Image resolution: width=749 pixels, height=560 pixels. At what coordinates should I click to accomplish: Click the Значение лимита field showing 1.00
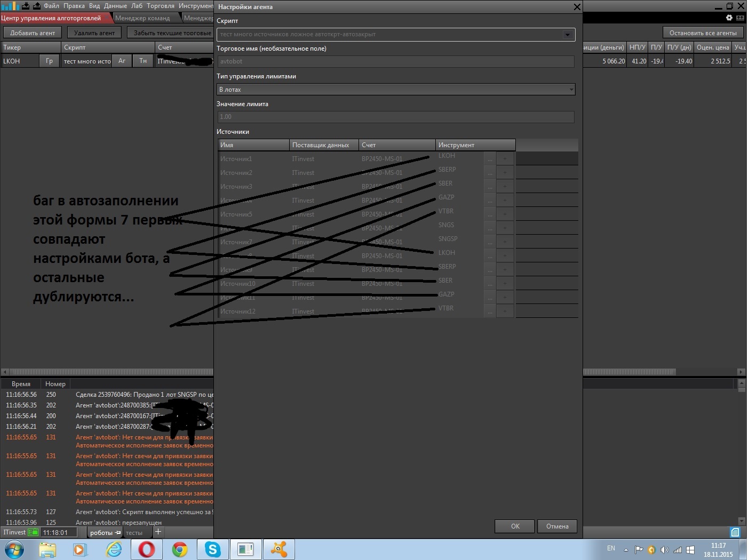(x=396, y=117)
